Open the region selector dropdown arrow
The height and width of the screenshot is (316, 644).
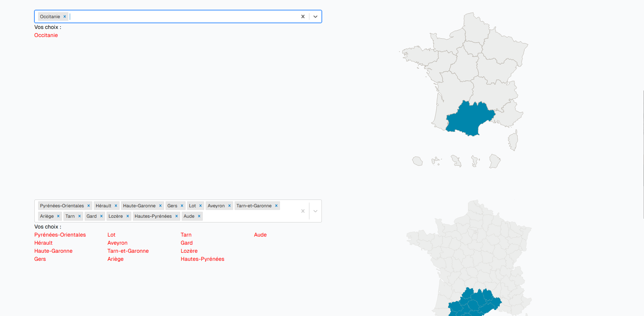315,16
